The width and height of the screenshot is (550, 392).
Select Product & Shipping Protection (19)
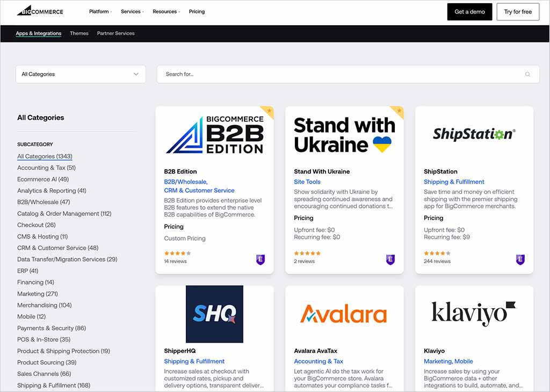tap(63, 351)
